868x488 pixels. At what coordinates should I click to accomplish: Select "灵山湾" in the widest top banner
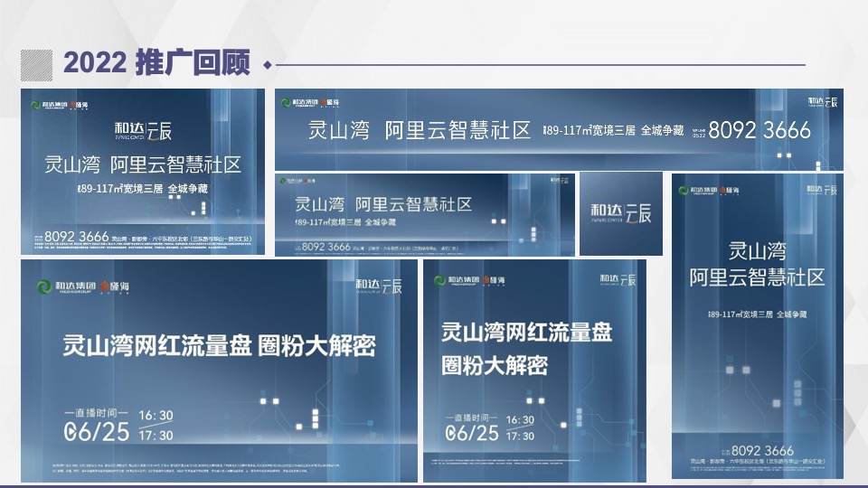(x=339, y=130)
